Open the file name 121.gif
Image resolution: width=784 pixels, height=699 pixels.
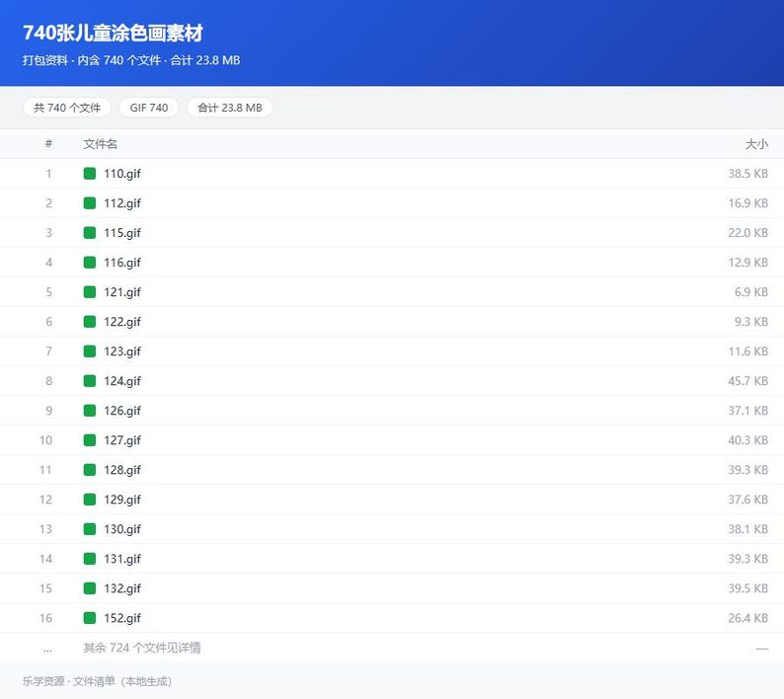(x=122, y=292)
